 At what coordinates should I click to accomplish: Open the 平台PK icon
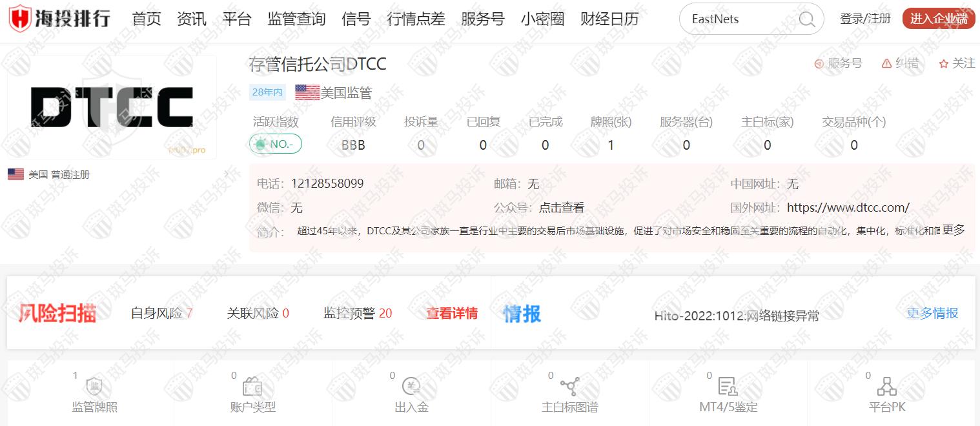[x=887, y=387]
